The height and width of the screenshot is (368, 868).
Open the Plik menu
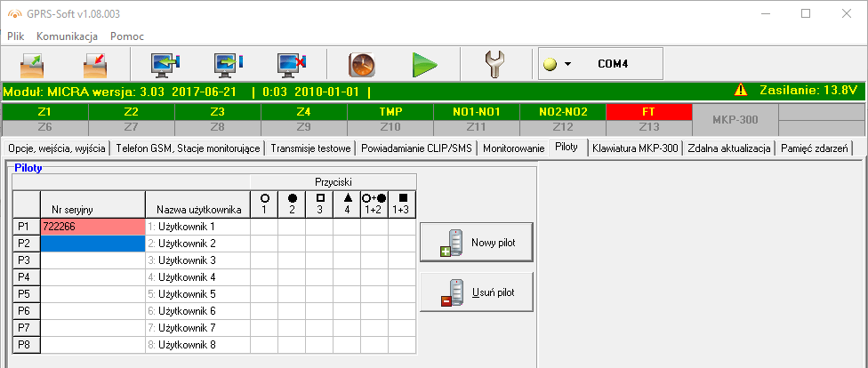[x=16, y=36]
